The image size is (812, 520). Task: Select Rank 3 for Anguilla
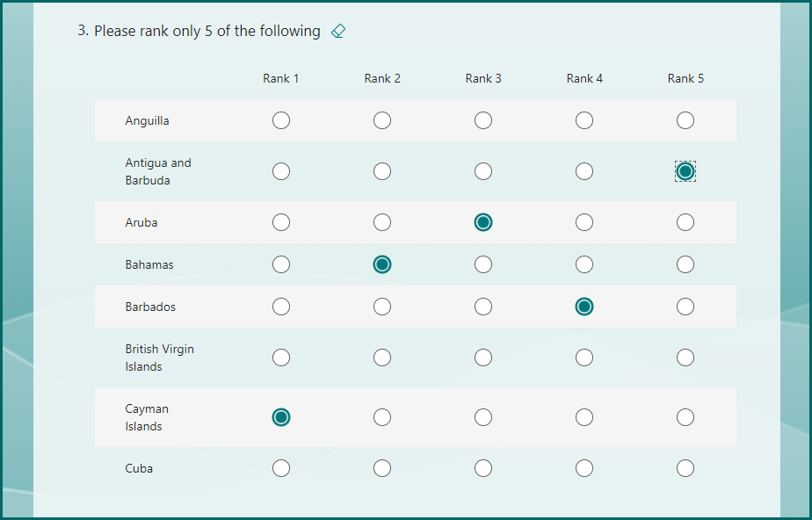[x=483, y=120]
